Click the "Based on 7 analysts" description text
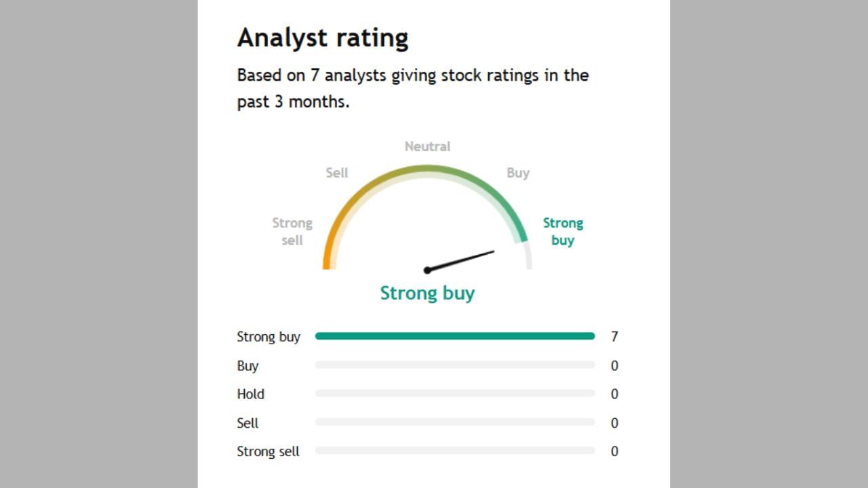Viewport: 868px width, 488px height. 412,88
